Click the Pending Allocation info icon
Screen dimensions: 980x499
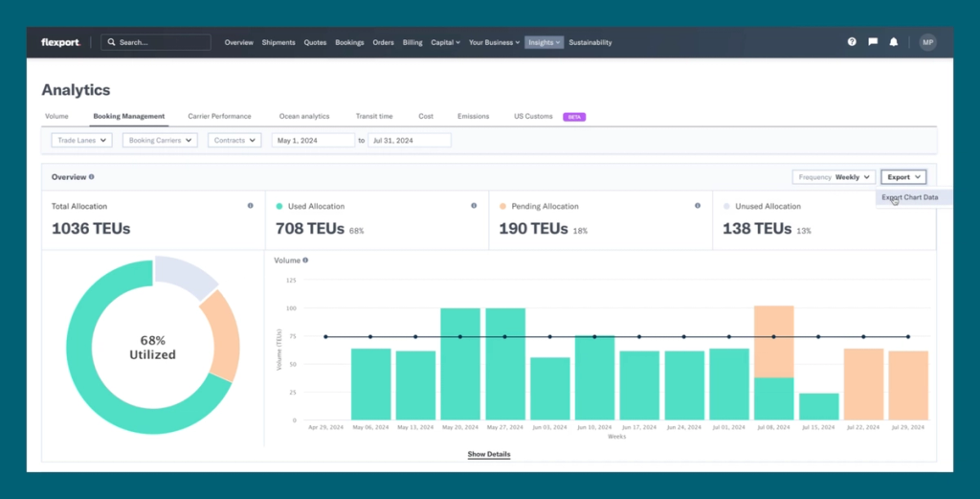point(698,206)
